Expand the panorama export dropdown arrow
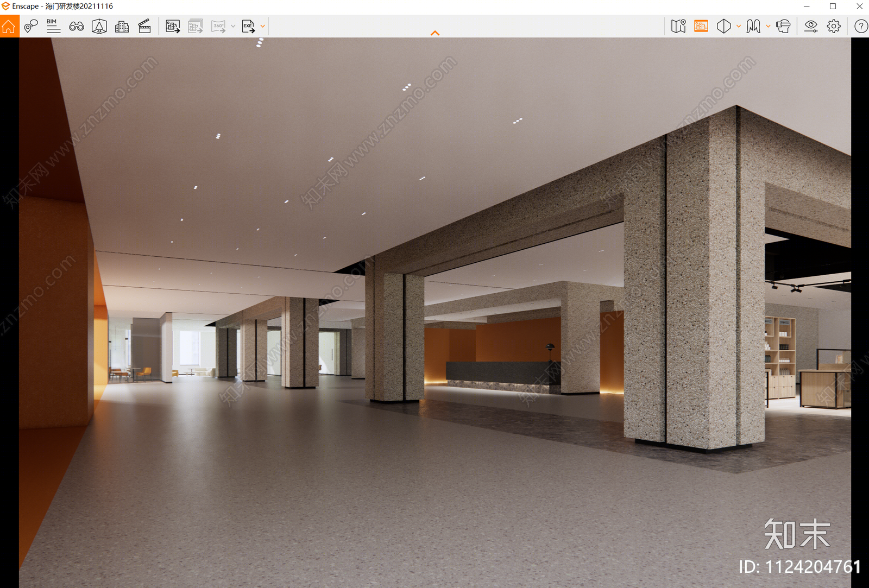This screenshot has width=869, height=588. pos(233,26)
